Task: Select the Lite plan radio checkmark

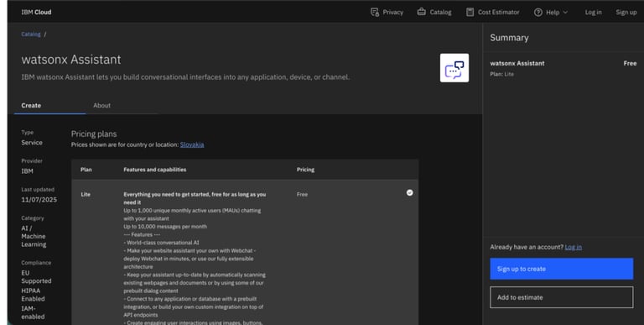Action: click(409, 192)
